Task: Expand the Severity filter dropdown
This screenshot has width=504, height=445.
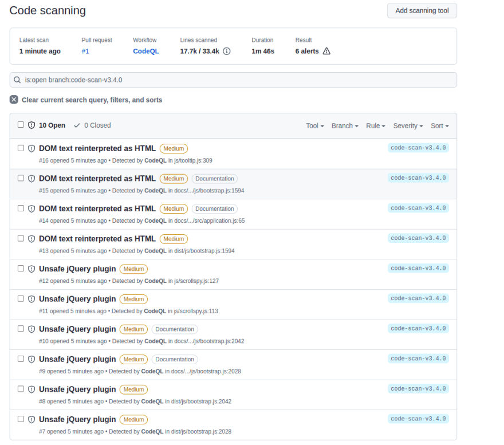Action: 408,126
